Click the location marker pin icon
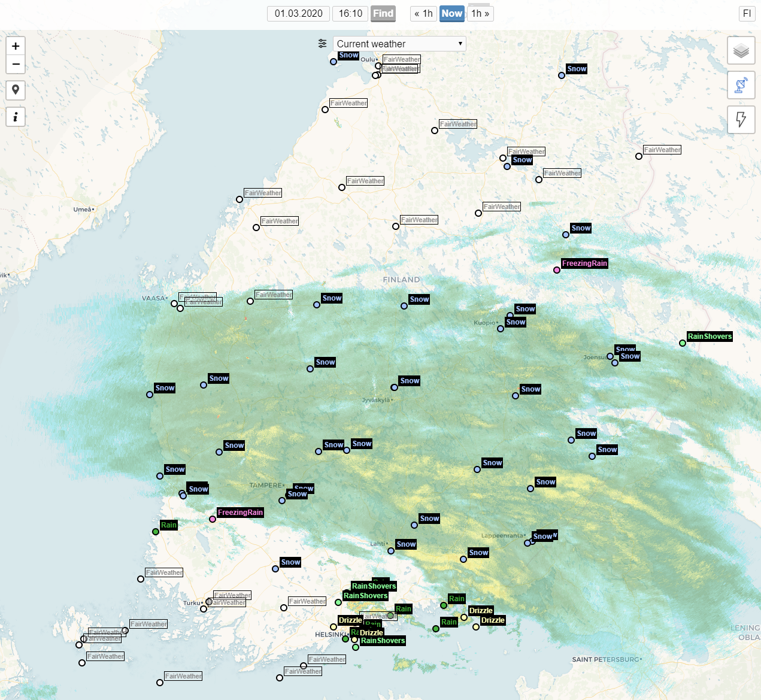 (x=16, y=90)
